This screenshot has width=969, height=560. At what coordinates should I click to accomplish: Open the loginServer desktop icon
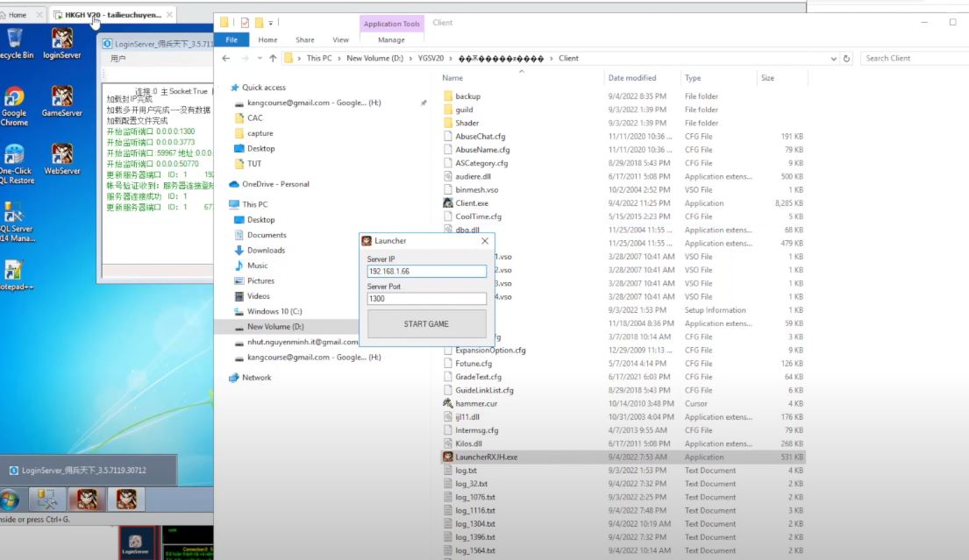coord(61,43)
